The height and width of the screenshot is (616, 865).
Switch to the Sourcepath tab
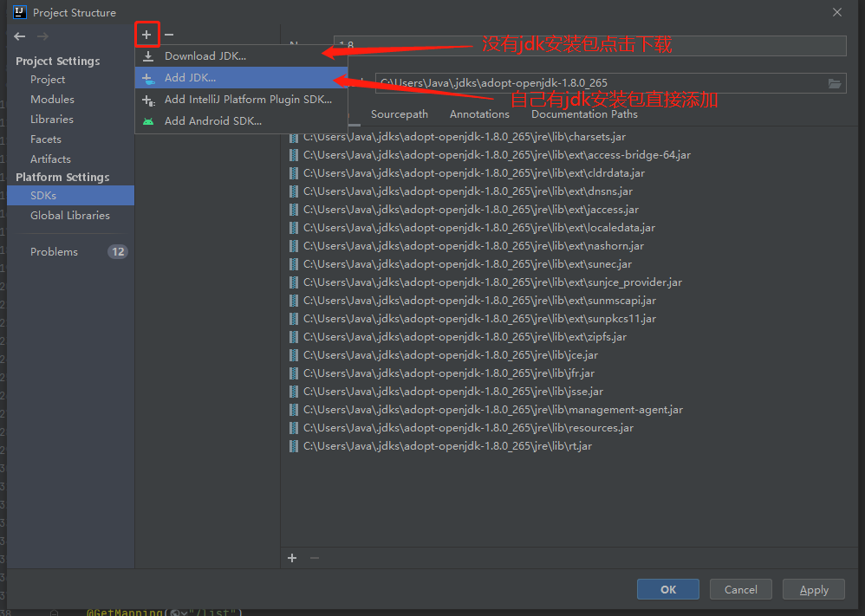tap(399, 113)
